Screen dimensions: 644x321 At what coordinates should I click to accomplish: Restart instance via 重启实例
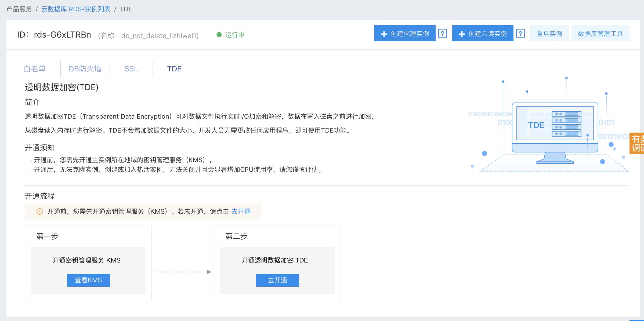coord(549,34)
